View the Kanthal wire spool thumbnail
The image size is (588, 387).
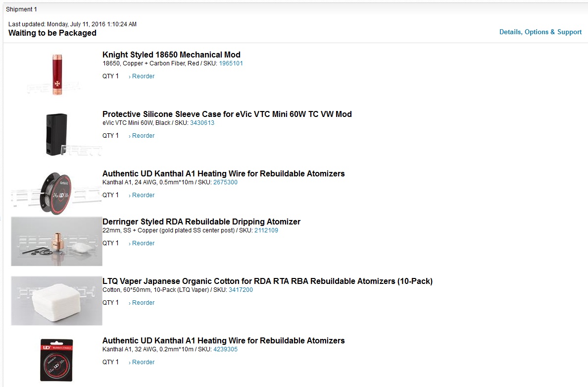tap(55, 193)
